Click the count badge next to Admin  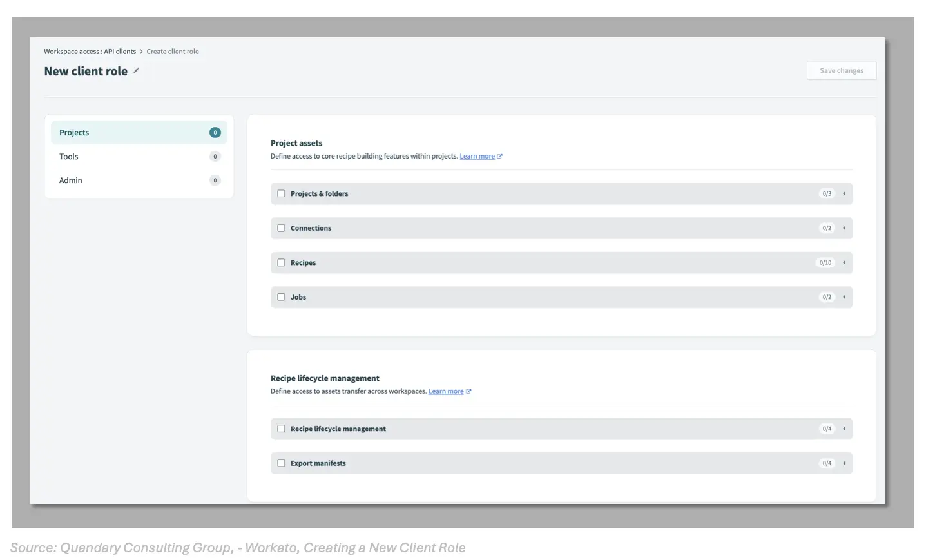[215, 180]
